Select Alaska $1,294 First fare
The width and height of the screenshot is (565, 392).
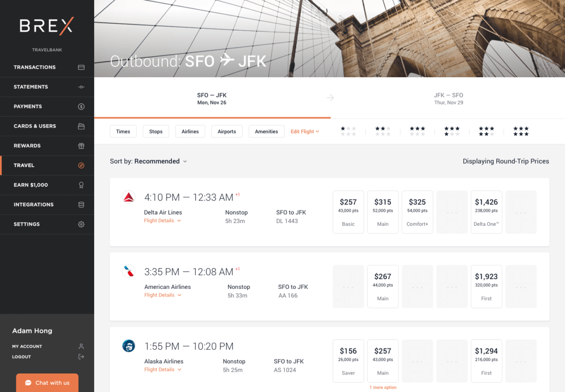486,361
